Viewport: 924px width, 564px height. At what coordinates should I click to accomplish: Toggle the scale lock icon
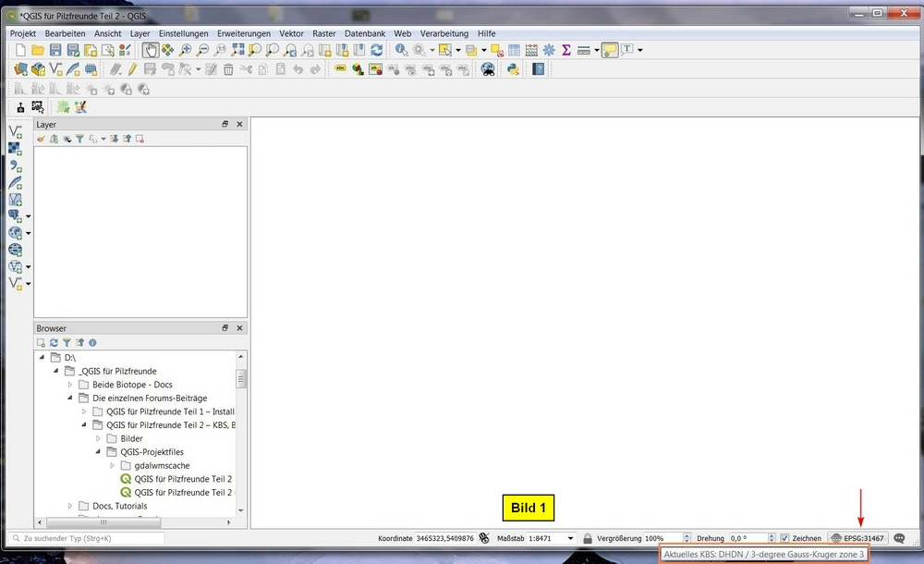pos(588,538)
